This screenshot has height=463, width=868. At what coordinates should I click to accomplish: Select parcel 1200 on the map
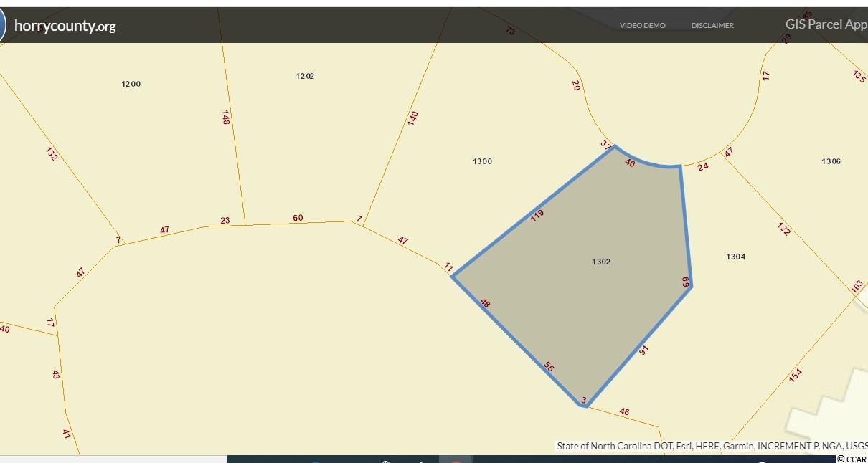[131, 84]
